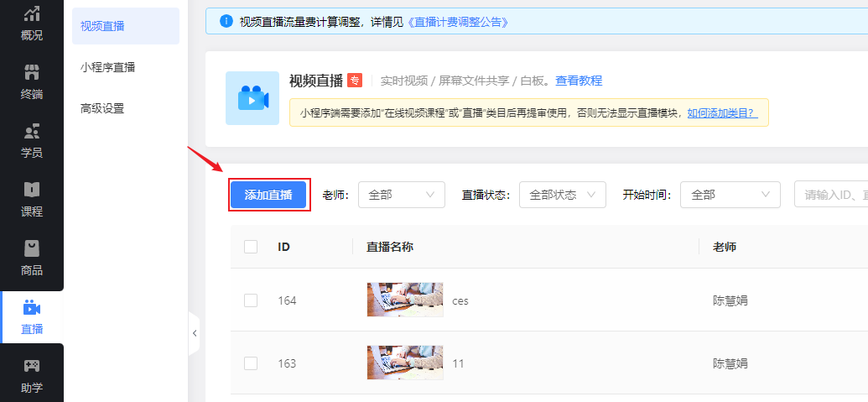
Task: Tick the checkbox for row 164
Action: click(x=251, y=300)
